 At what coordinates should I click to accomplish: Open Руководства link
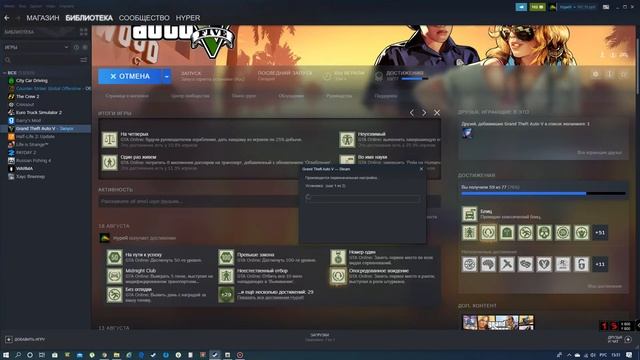(339, 96)
